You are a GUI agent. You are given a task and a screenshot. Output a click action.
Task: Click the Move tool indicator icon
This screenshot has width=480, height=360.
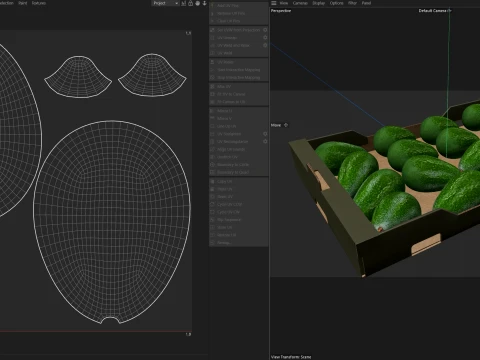286,125
